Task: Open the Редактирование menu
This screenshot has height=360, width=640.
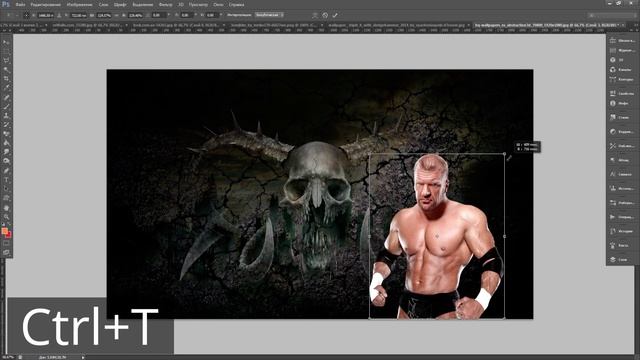Action: tap(46, 4)
